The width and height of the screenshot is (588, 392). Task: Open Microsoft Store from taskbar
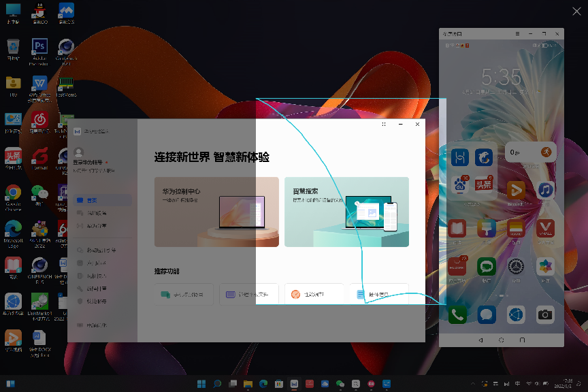click(x=278, y=384)
